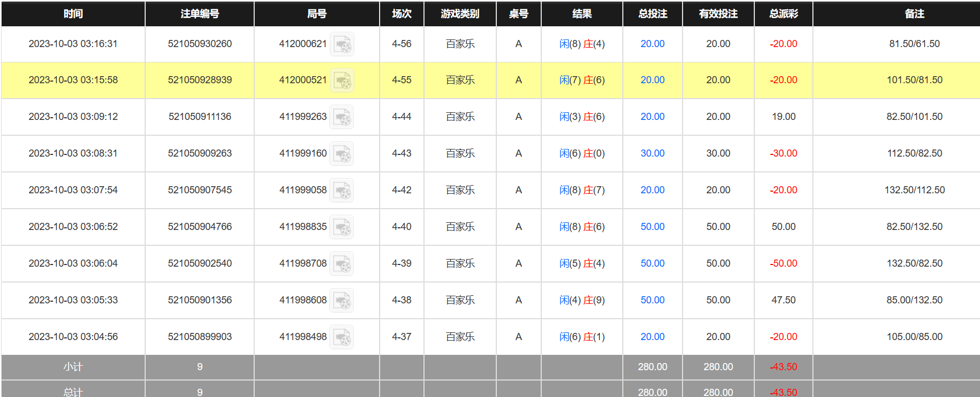
Task: Click timestamp 2023-10-03 03:04:56
Action: tap(73, 337)
